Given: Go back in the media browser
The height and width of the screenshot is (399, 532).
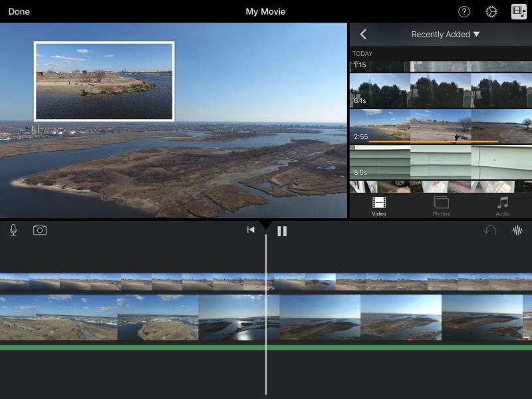Looking at the screenshot, I should [363, 34].
